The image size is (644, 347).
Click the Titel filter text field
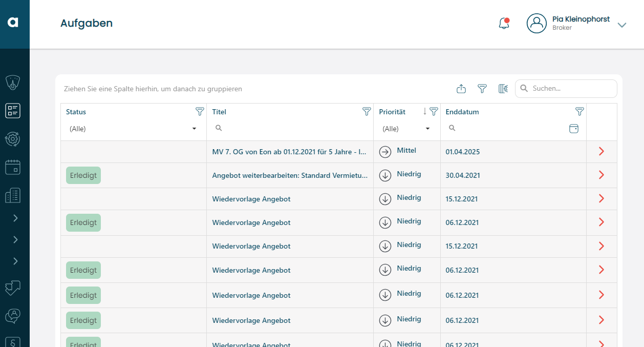(x=290, y=128)
